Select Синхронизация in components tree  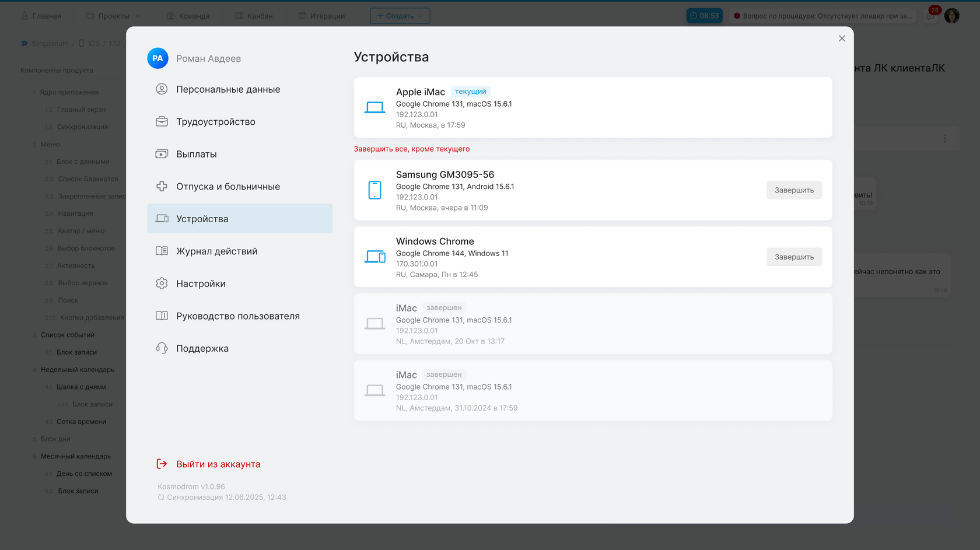coord(82,127)
